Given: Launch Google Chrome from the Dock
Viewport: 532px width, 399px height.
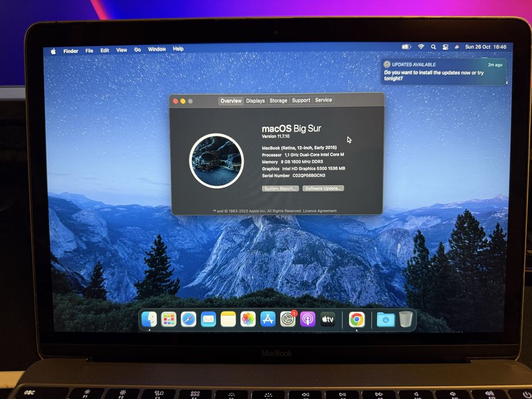Looking at the screenshot, I should pos(356,319).
